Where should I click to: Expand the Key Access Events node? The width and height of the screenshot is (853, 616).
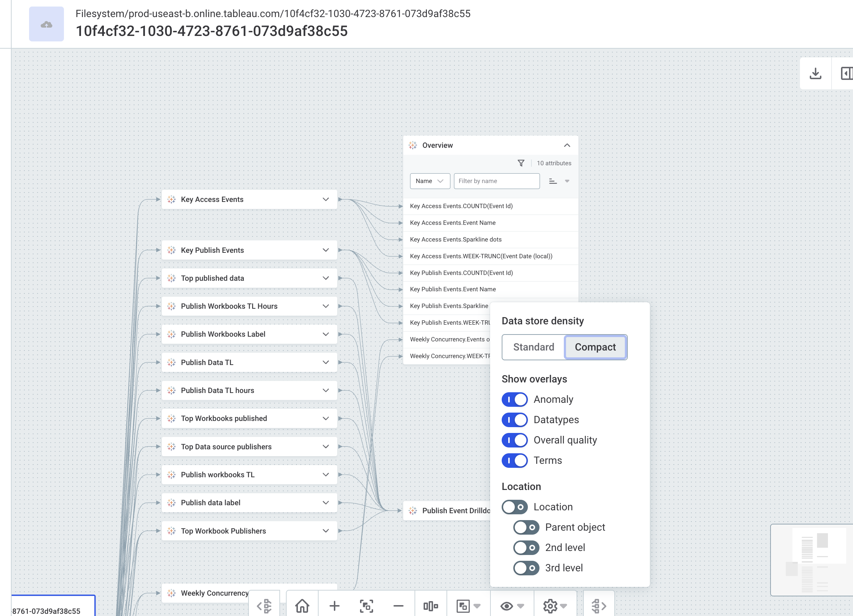coord(326,199)
